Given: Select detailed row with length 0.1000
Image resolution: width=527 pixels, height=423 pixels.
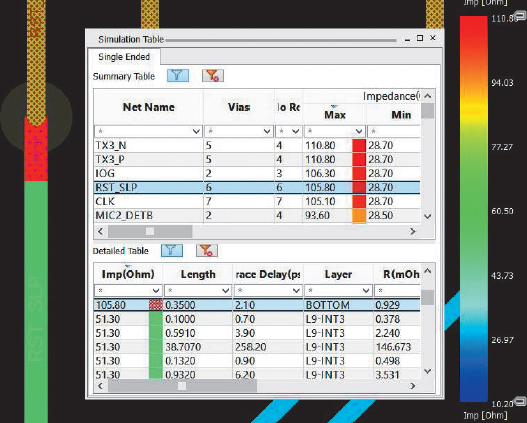Looking at the screenshot, I should (257, 319).
